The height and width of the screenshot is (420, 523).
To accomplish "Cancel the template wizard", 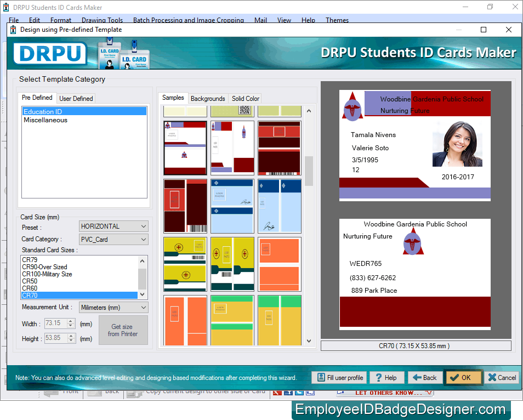I will (x=502, y=378).
